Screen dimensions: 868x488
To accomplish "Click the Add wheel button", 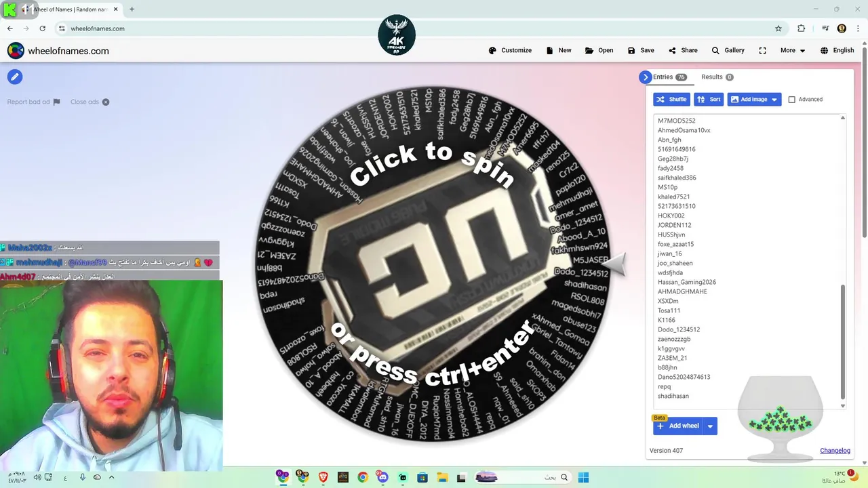I will point(677,426).
